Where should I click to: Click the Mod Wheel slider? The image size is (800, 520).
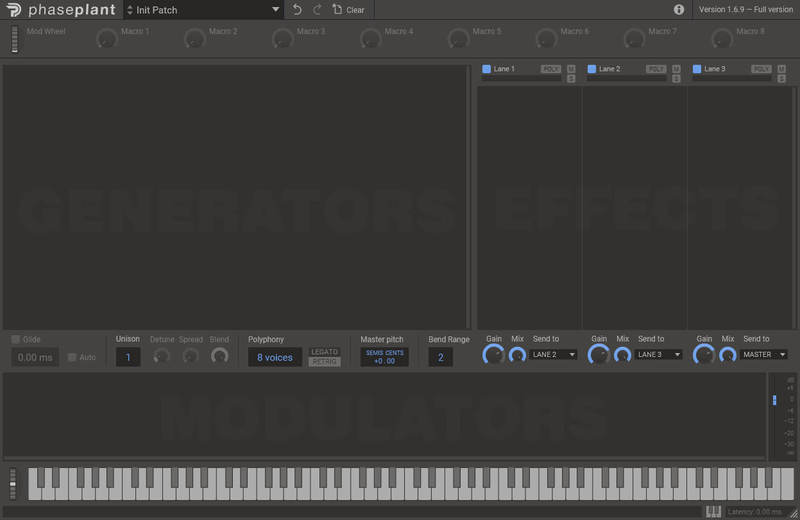click(x=15, y=39)
